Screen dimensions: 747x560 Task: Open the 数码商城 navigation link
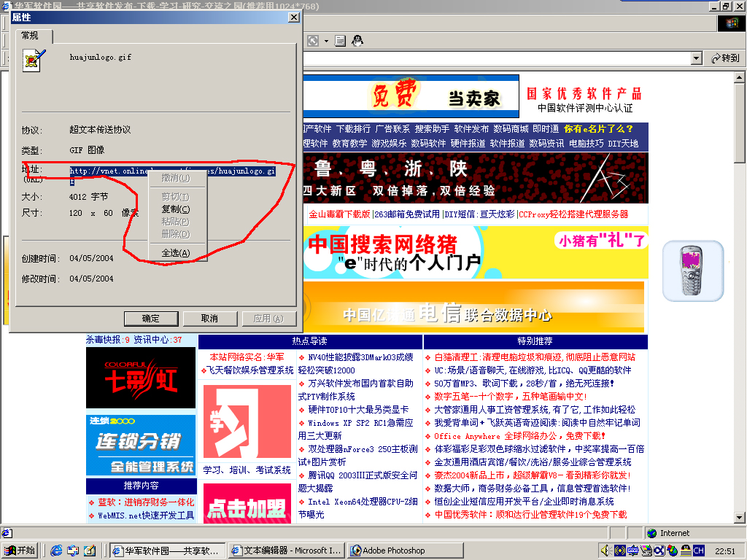point(511,129)
